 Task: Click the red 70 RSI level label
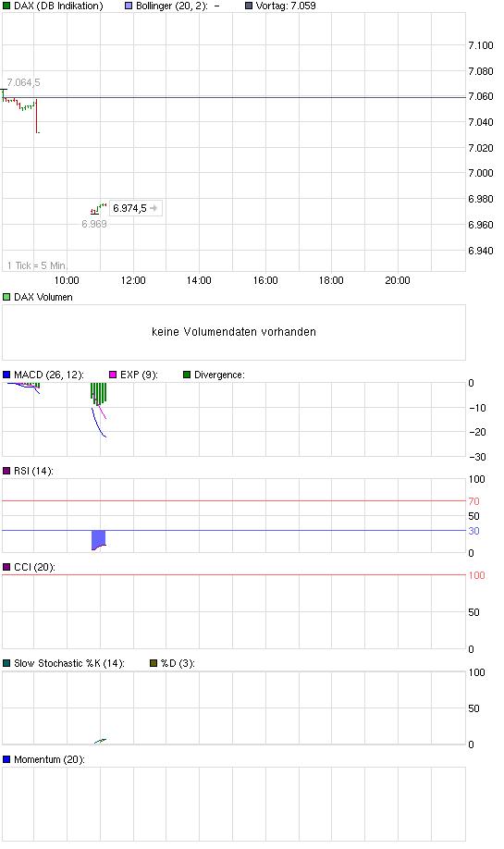(x=474, y=501)
